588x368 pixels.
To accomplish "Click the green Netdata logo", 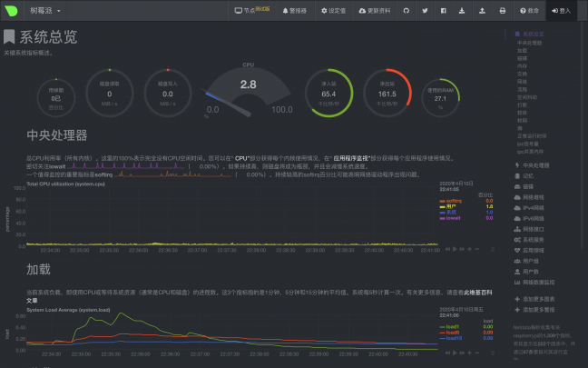I will [x=11, y=11].
